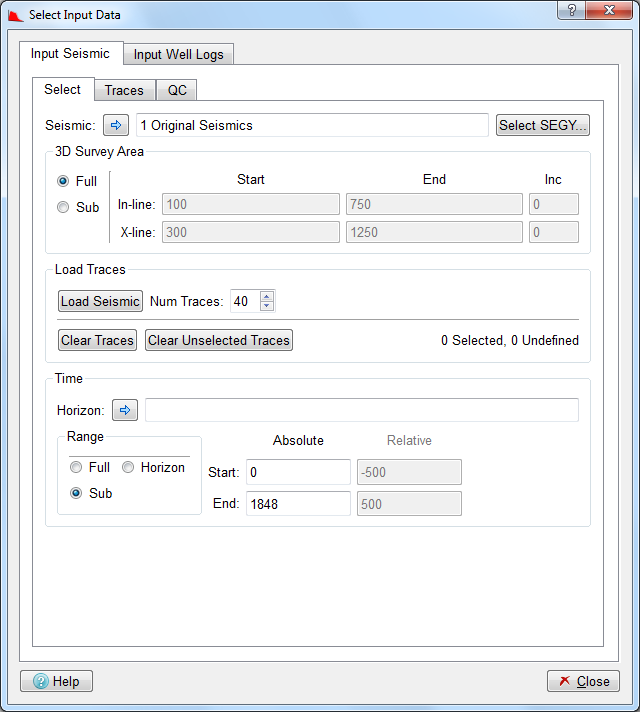Click the Relative Start field showing -500
The height and width of the screenshot is (713, 641).
pos(409,472)
